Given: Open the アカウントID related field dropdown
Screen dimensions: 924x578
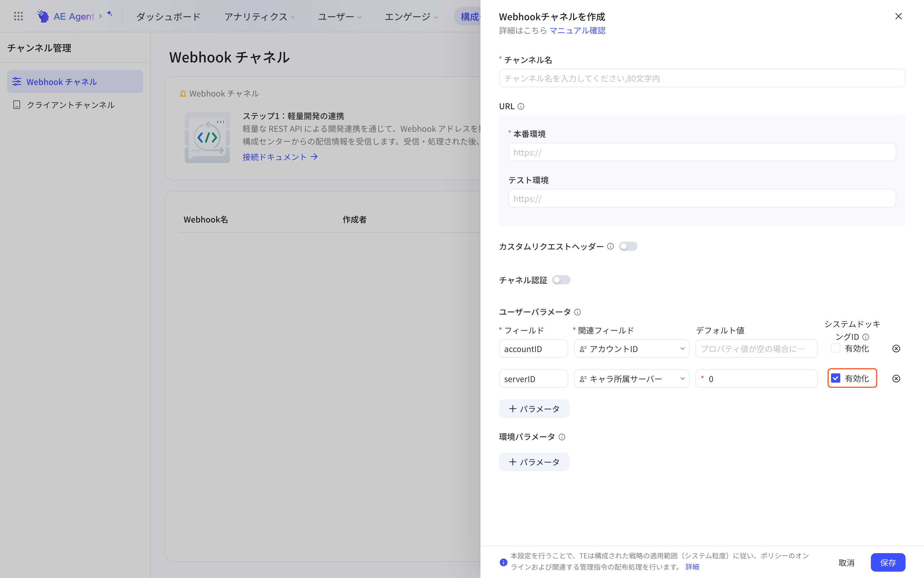Looking at the screenshot, I should [x=631, y=349].
